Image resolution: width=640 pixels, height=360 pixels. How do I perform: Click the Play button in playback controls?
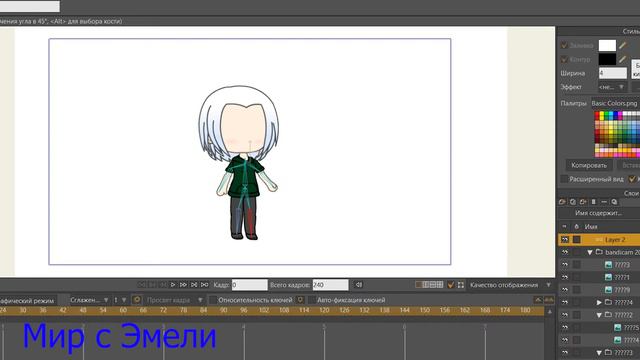click(x=173, y=285)
